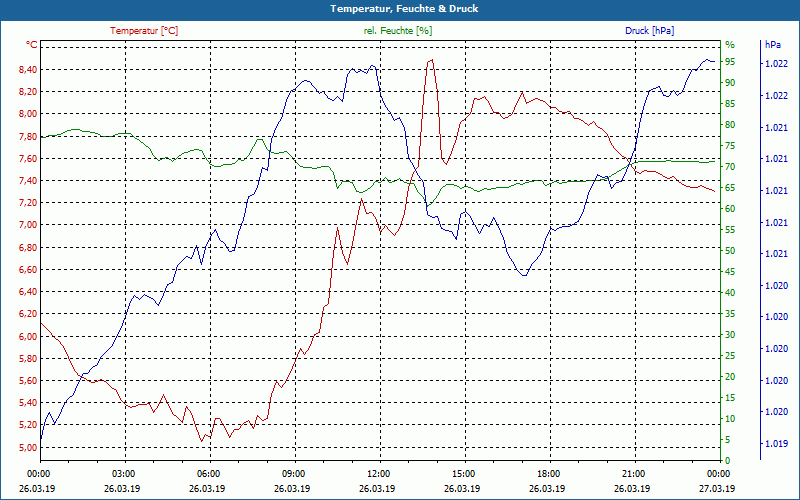Image resolution: width=800 pixels, height=500 pixels.
Task: Click the pressure axis value "1.019"
Action: (x=776, y=444)
